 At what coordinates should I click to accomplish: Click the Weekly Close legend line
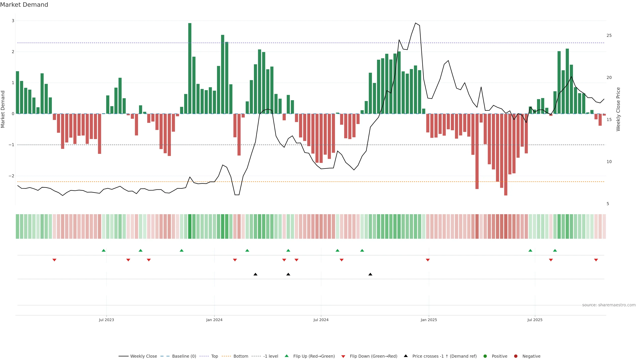coord(123,356)
